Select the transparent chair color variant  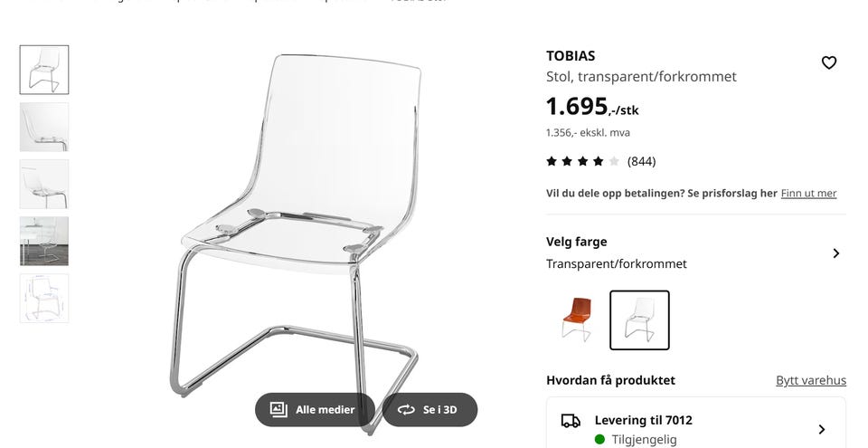(x=639, y=319)
